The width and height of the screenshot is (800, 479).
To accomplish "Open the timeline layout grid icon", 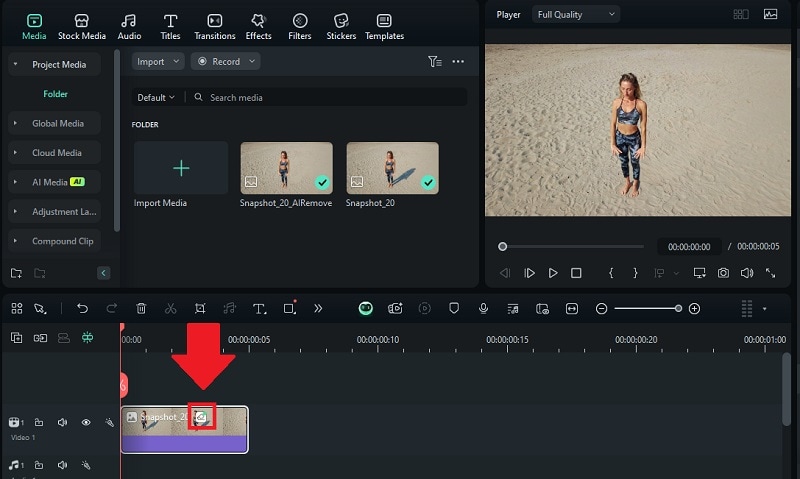I will pyautogui.click(x=17, y=308).
